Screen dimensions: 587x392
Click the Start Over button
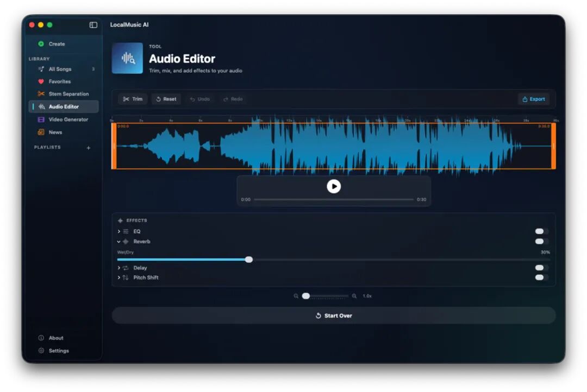coord(334,315)
